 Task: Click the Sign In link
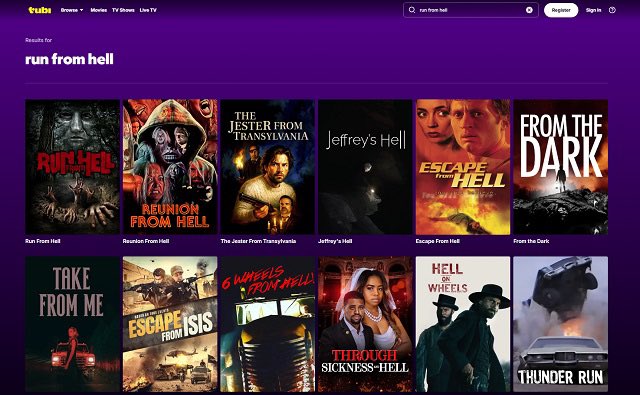coord(593,10)
